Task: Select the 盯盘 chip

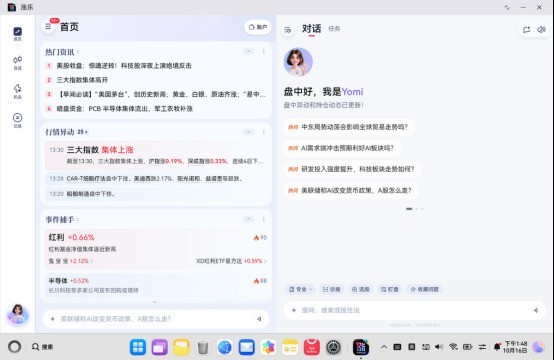Action: click(389, 289)
